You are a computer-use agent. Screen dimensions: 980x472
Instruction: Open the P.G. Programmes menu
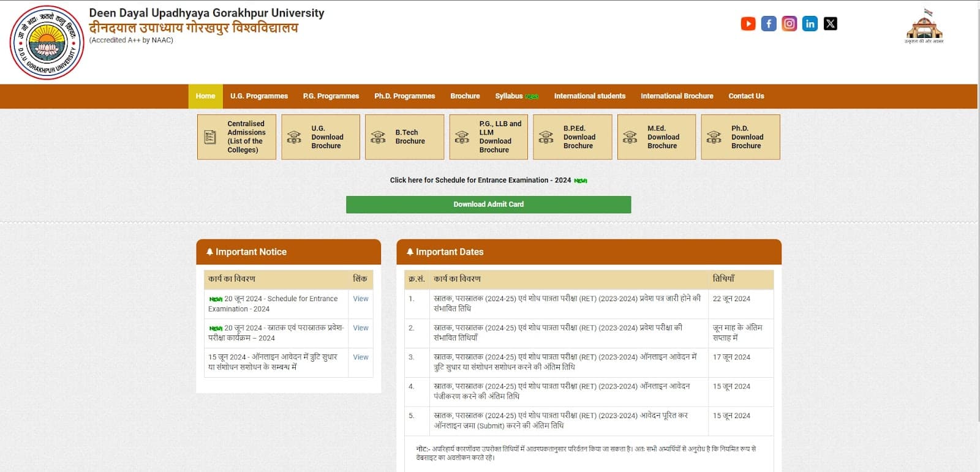(331, 96)
